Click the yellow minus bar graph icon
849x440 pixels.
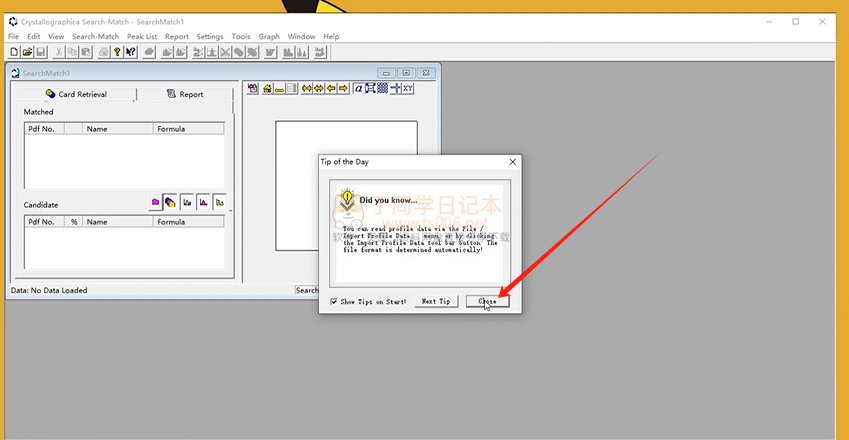(x=279, y=88)
